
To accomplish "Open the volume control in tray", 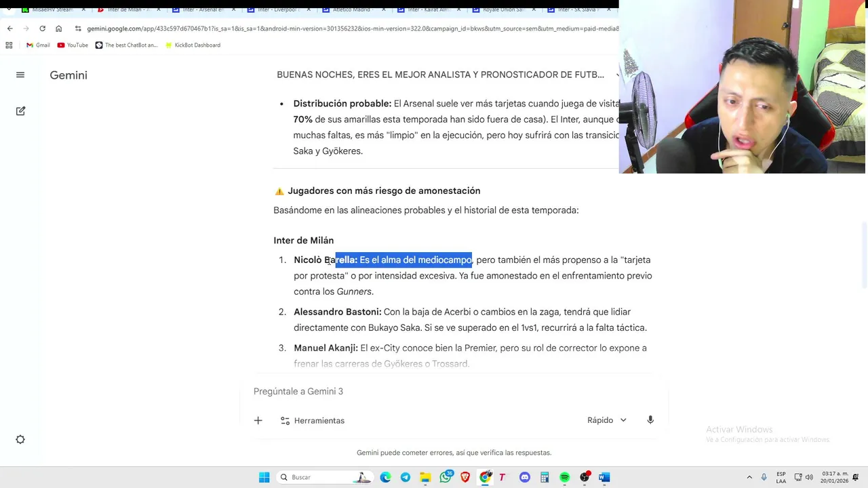I will (x=809, y=477).
